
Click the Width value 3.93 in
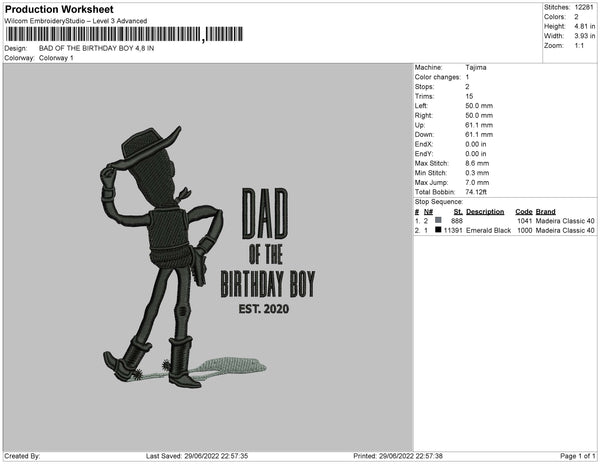pos(585,36)
